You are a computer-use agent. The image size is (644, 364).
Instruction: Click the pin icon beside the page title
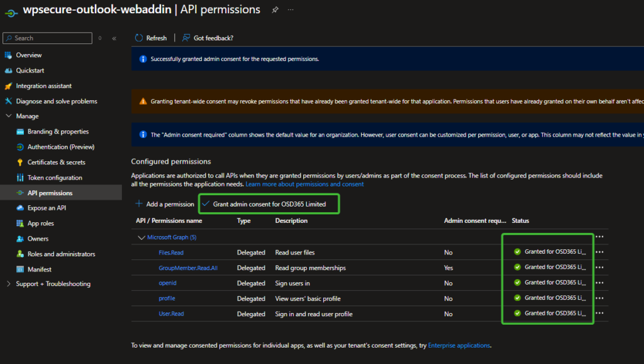275,10
